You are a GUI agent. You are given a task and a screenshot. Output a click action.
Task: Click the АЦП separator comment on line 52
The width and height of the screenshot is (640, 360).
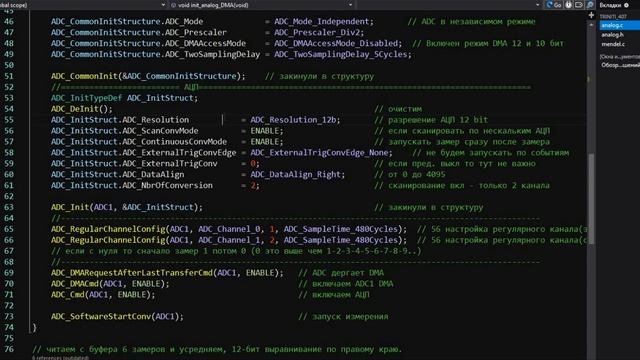click(291, 87)
